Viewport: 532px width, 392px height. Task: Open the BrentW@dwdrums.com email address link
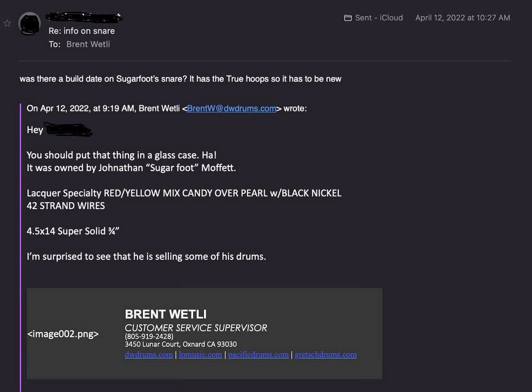coord(231,108)
